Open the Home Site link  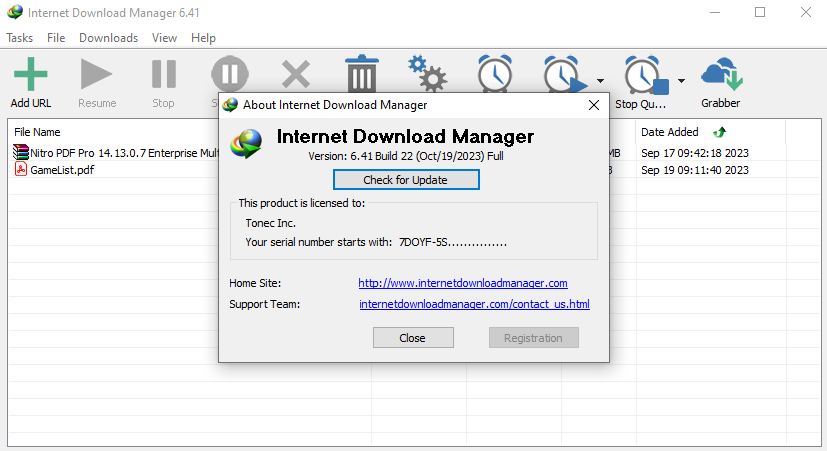click(463, 283)
